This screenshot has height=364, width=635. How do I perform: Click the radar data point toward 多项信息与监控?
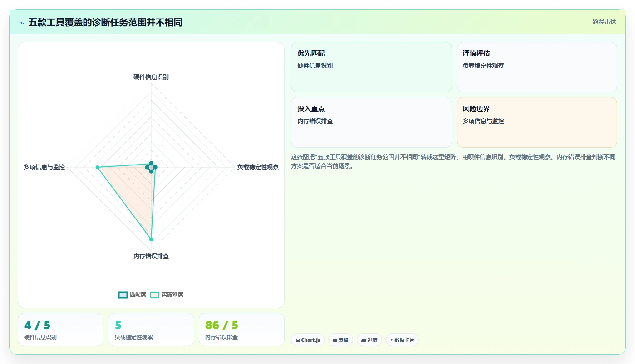[97, 167]
